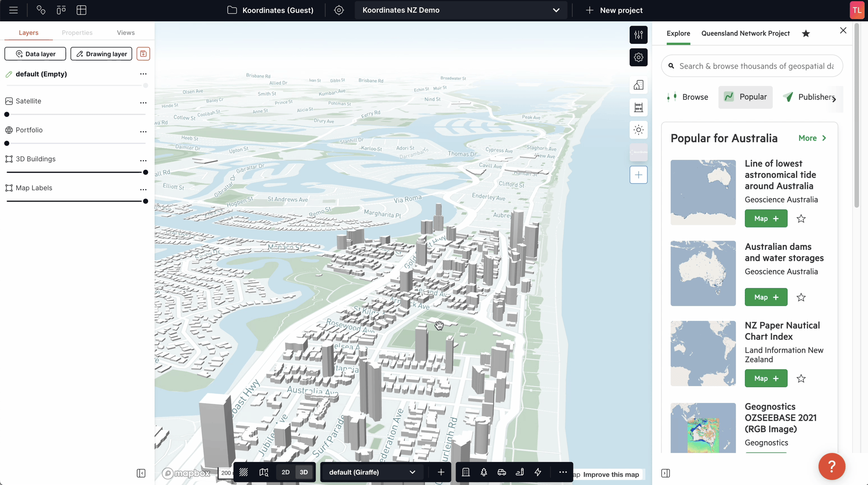Open the hamburger main menu
The height and width of the screenshot is (485, 868).
tap(13, 10)
